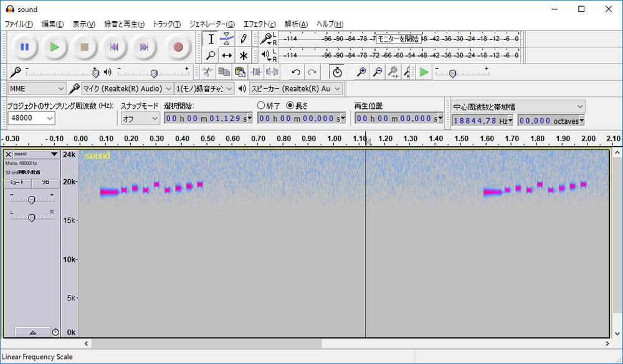This screenshot has height=364, width=623.
Task: Click the Undo arrow icon
Action: (296, 72)
